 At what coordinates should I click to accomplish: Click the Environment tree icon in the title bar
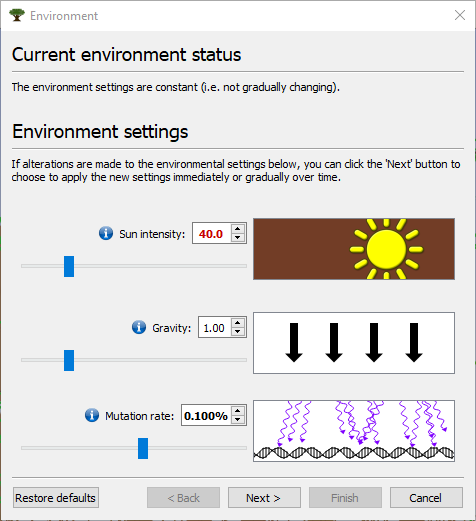[x=17, y=15]
